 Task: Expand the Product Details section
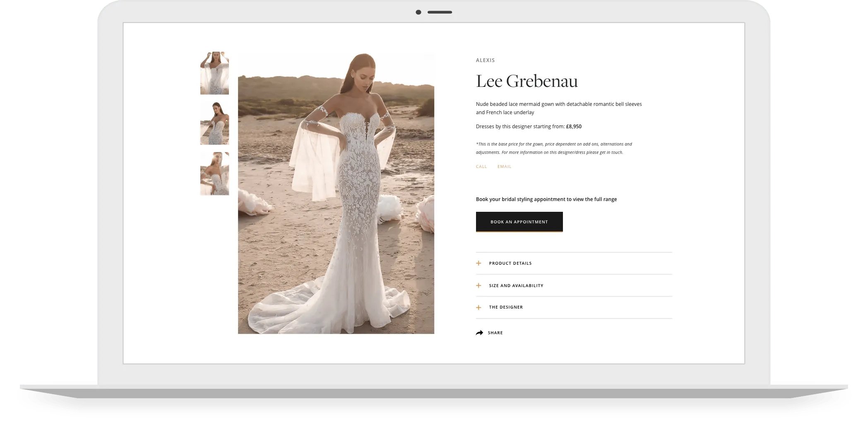click(x=574, y=263)
